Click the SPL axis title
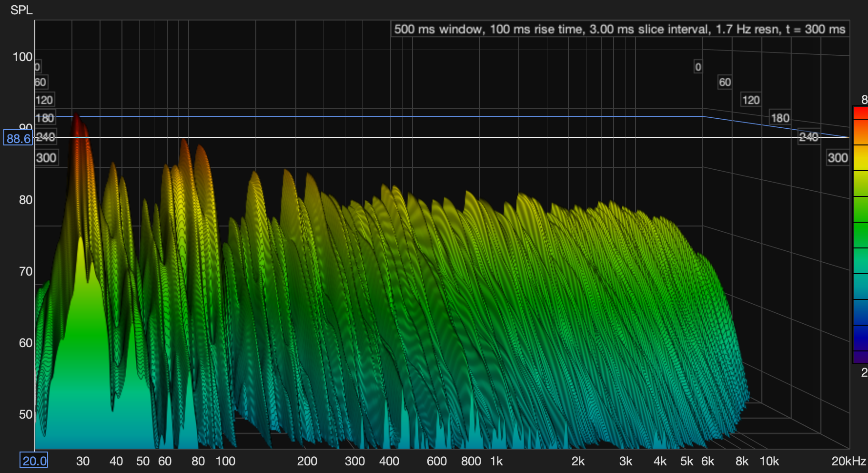 [x=21, y=10]
